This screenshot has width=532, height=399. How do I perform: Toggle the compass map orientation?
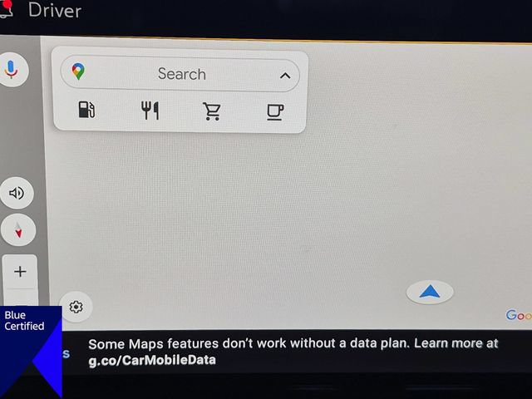18,230
